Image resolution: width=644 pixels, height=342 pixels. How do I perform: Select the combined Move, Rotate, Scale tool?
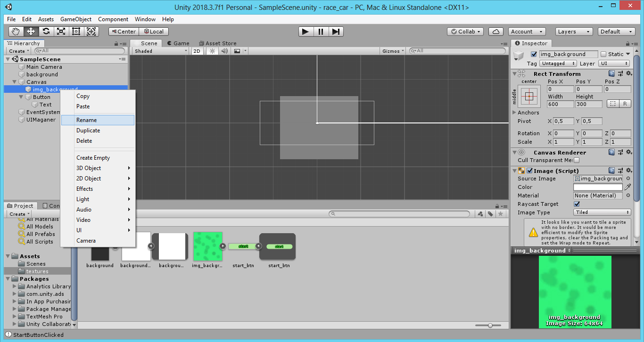pyautogui.click(x=91, y=32)
